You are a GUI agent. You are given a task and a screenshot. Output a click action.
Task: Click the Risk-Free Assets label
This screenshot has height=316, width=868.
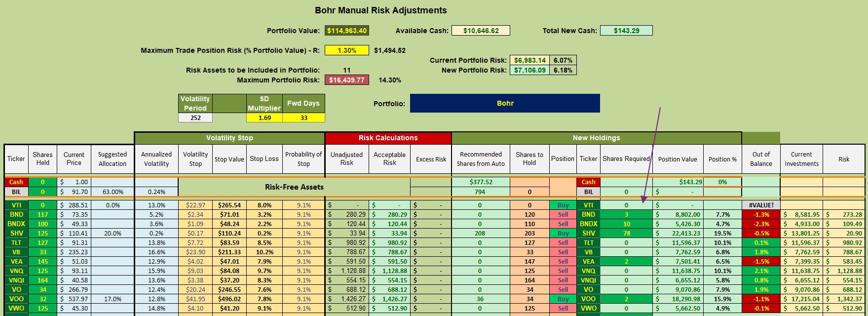(295, 187)
